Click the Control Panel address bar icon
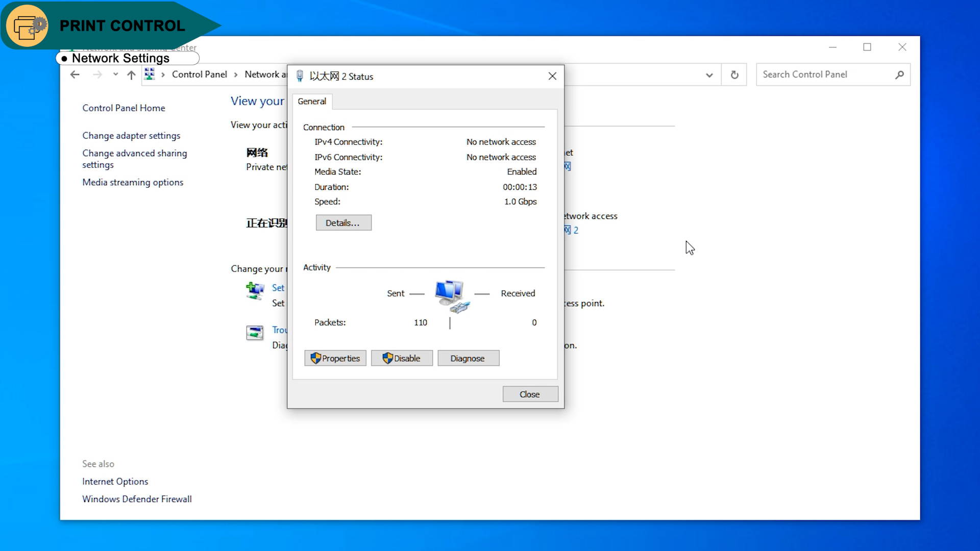This screenshot has height=551, width=980. point(150,74)
